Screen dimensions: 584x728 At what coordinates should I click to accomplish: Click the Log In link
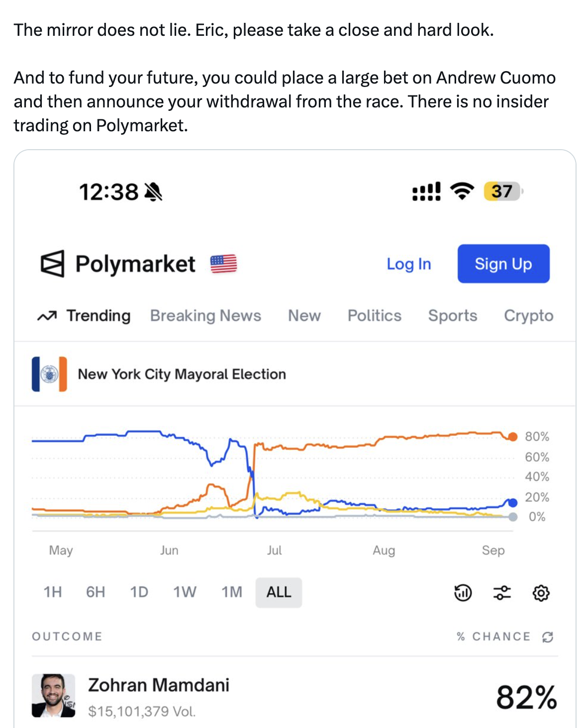[408, 264]
